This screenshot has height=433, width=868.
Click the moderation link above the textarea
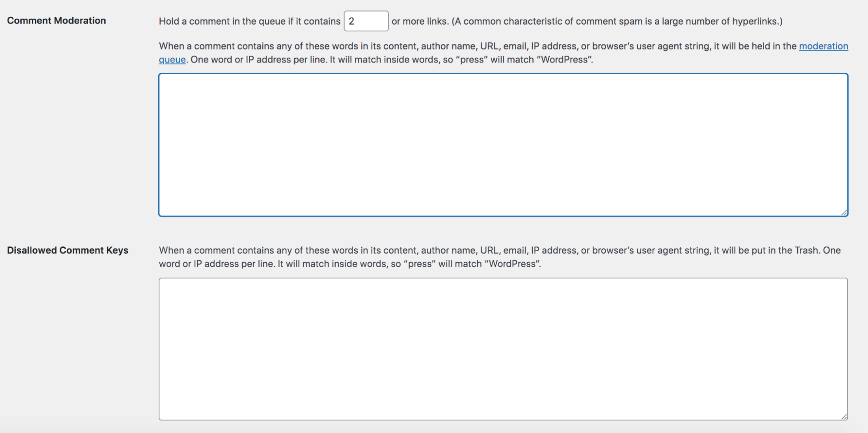click(x=824, y=46)
